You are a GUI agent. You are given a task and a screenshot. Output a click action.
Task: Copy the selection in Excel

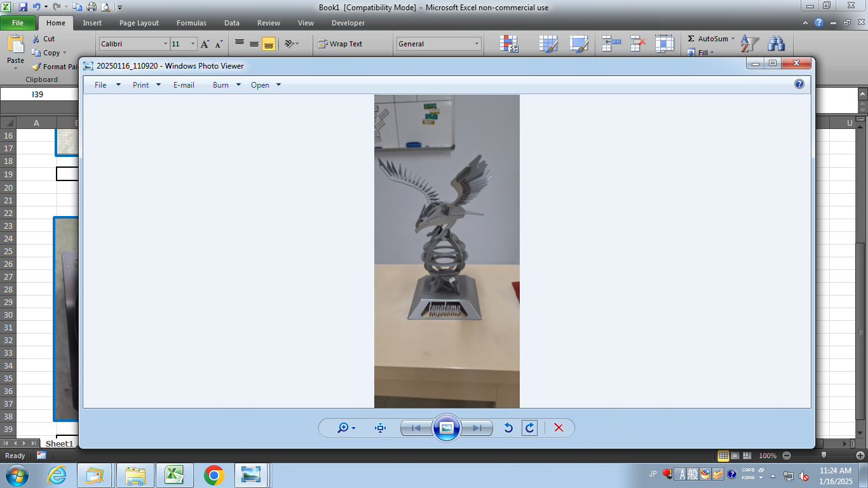(x=46, y=53)
